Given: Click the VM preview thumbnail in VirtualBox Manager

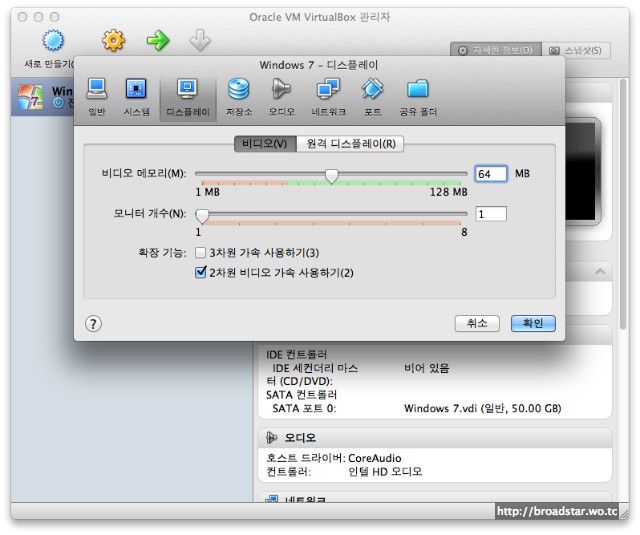Looking at the screenshot, I should click(x=583, y=171).
